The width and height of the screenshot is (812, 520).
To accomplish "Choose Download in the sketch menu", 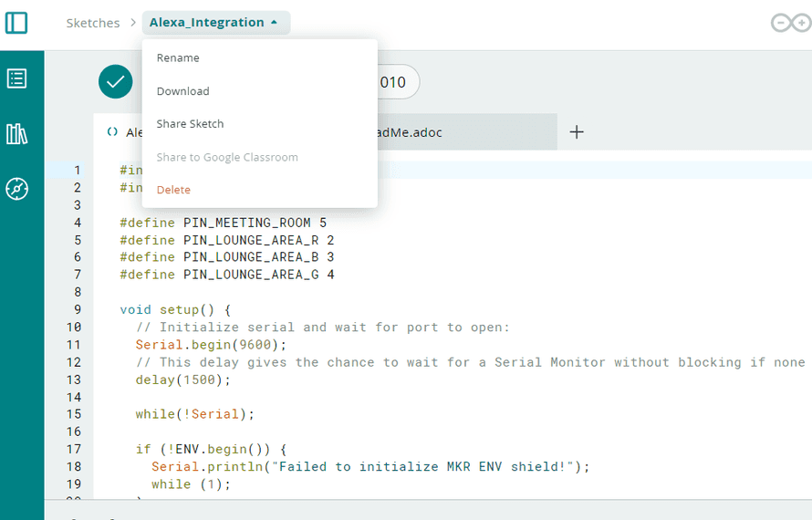I will pyautogui.click(x=182, y=91).
